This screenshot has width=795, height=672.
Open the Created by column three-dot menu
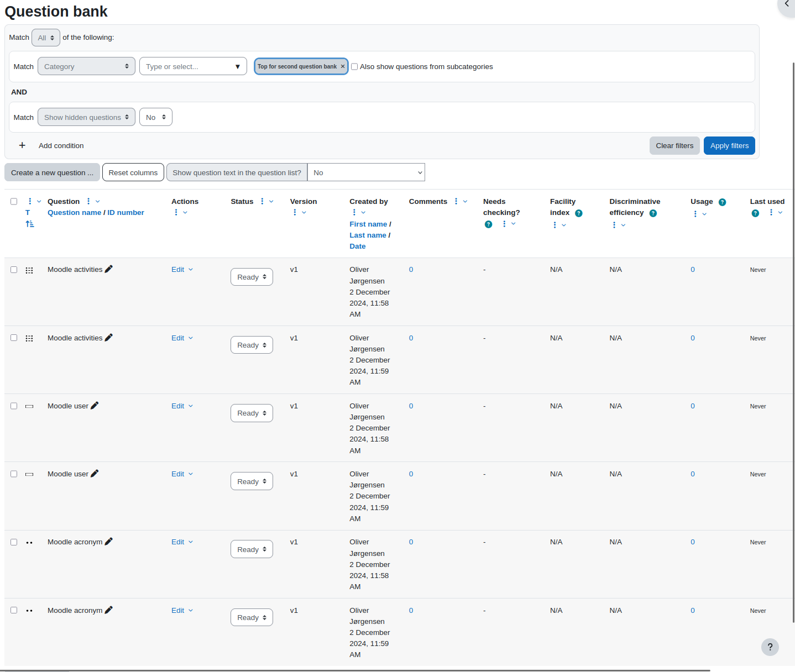point(354,212)
